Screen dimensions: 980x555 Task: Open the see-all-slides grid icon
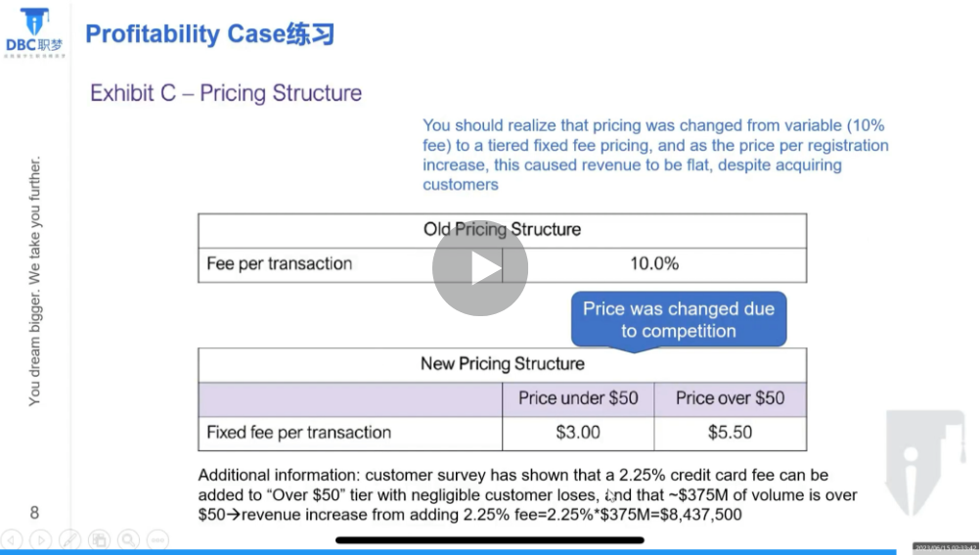pos(100,539)
